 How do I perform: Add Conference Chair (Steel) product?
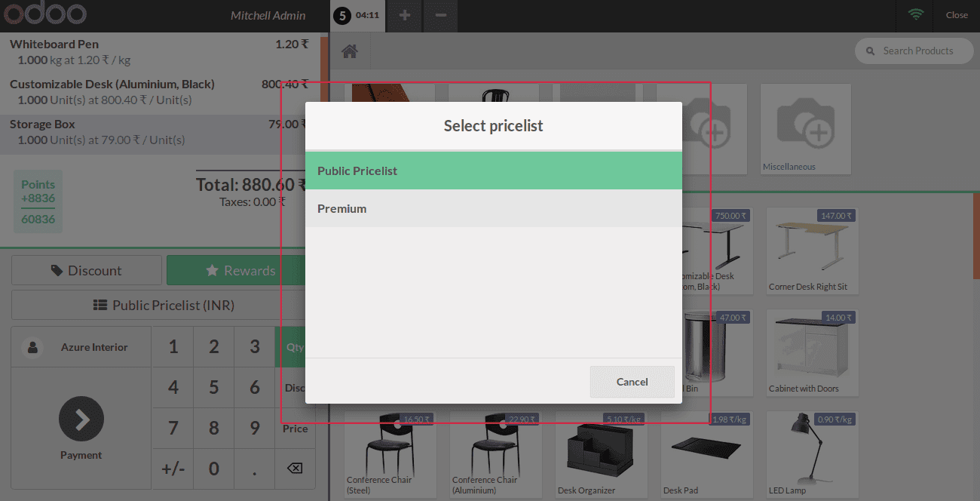point(390,455)
